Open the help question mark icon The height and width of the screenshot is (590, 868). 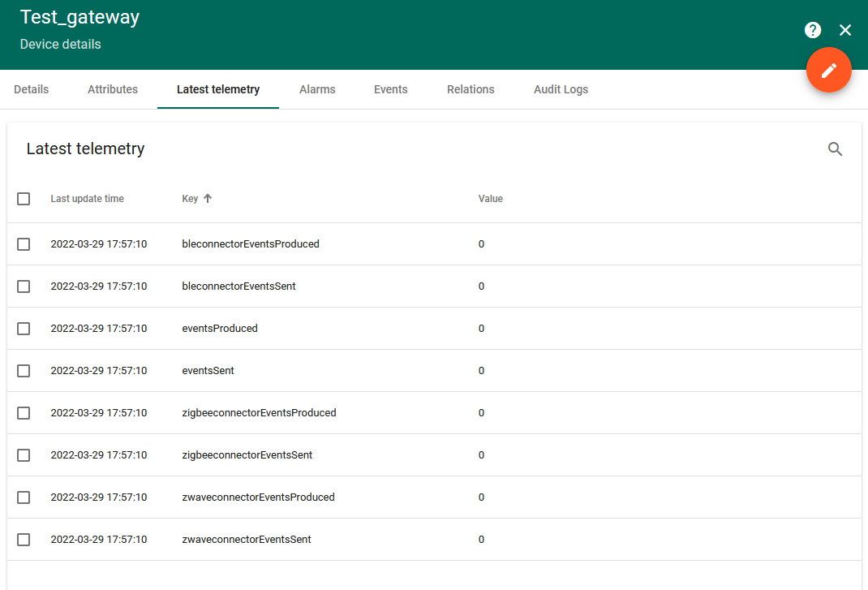pyautogui.click(x=812, y=30)
